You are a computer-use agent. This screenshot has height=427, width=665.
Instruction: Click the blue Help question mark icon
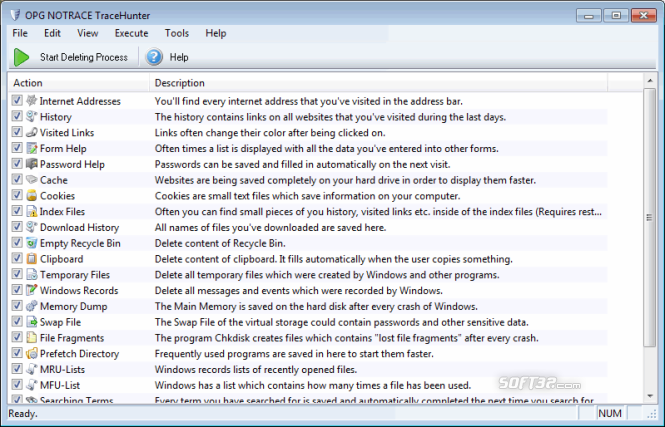click(154, 57)
